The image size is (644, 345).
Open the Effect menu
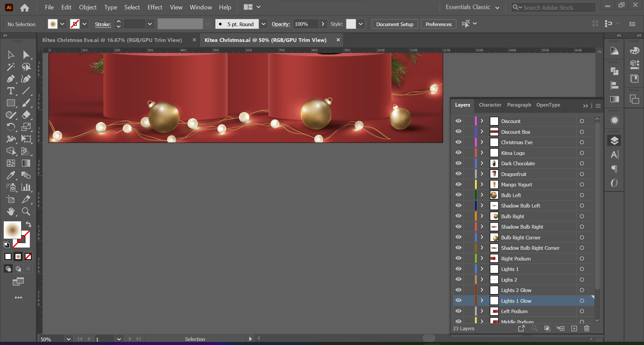coord(155,7)
